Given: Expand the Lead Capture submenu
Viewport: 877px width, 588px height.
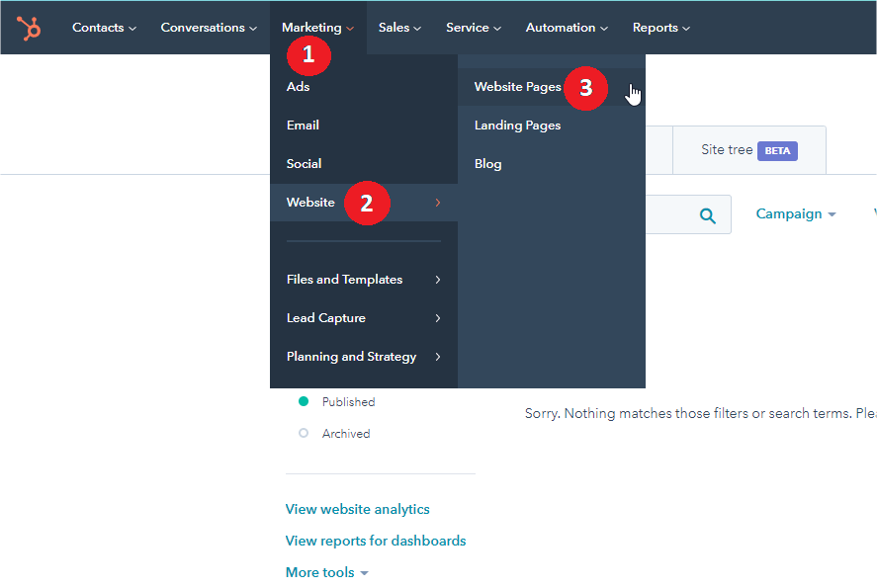Looking at the screenshot, I should coord(362,318).
